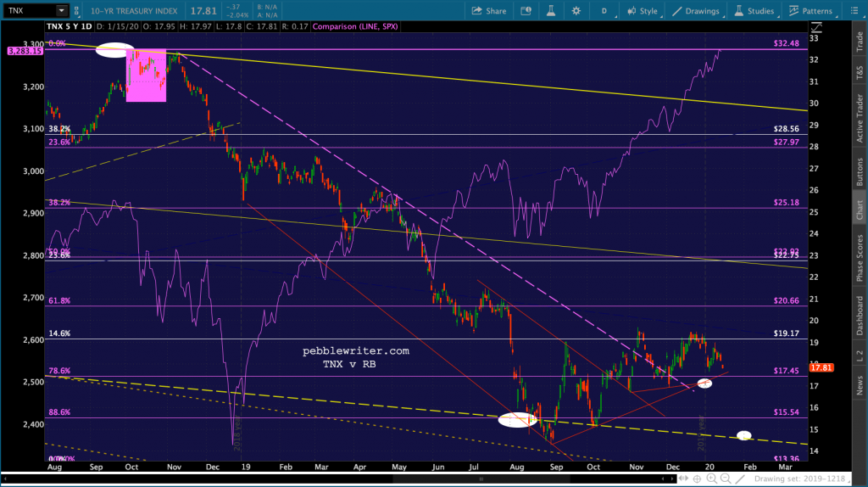Open the Patterns menu
Screen dimensions: 868x487
[810, 11]
